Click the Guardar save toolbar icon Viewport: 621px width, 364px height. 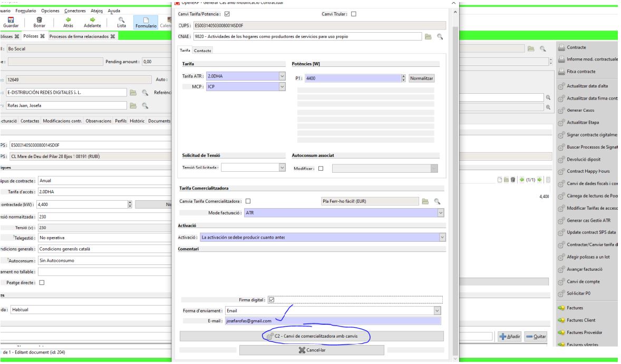9,21
